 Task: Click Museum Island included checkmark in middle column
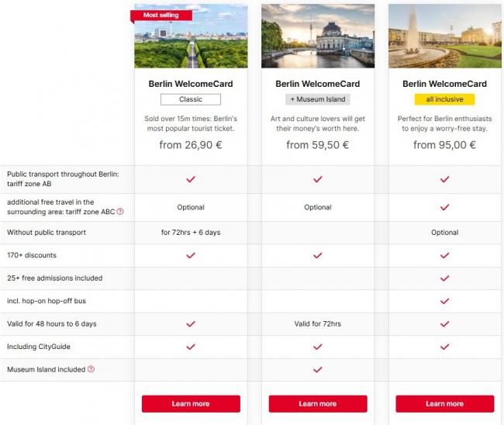tap(318, 369)
